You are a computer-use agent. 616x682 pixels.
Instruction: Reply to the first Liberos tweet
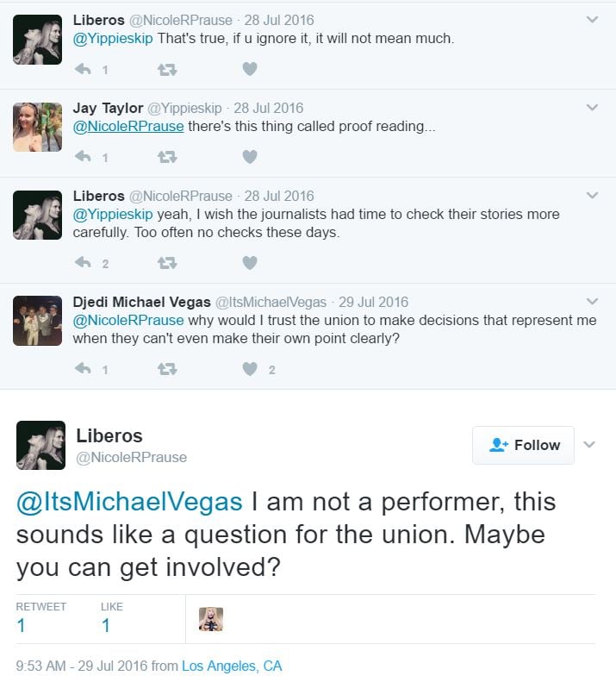coord(84,69)
